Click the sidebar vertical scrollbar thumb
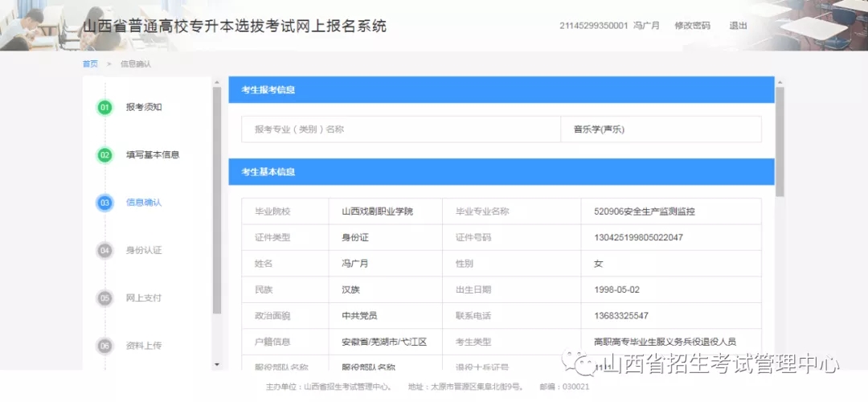The height and width of the screenshot is (402, 868). [x=216, y=200]
